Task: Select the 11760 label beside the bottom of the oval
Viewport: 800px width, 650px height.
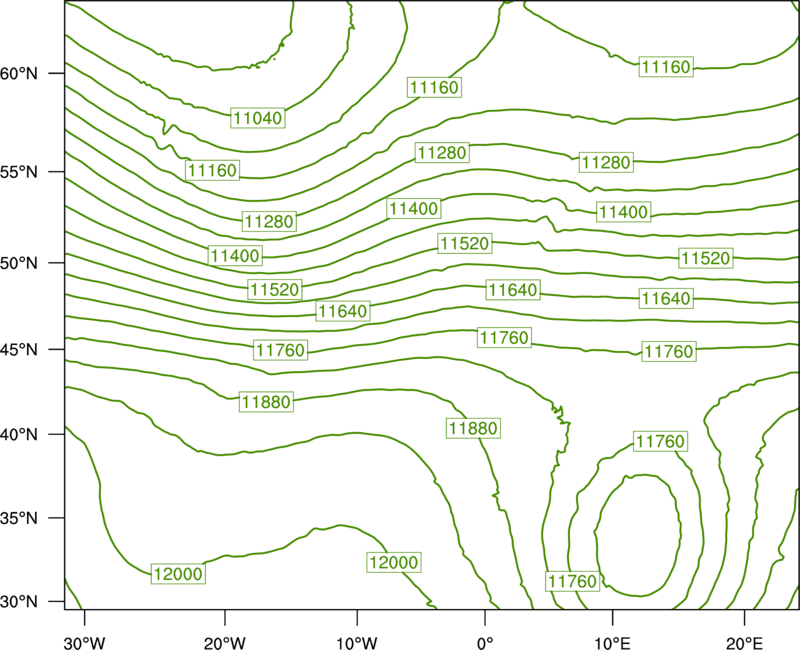Action: [x=572, y=581]
